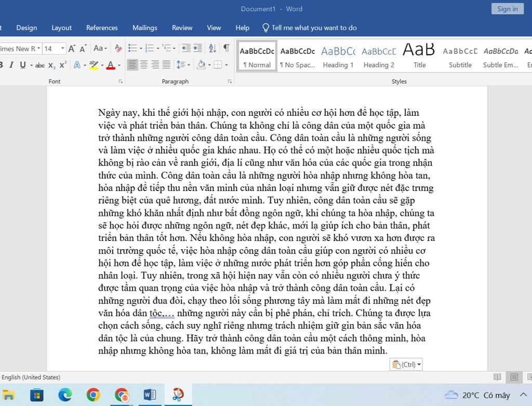Image resolution: width=532 pixels, height=406 pixels.
Task: Apply the Normal style
Action: pyautogui.click(x=257, y=57)
